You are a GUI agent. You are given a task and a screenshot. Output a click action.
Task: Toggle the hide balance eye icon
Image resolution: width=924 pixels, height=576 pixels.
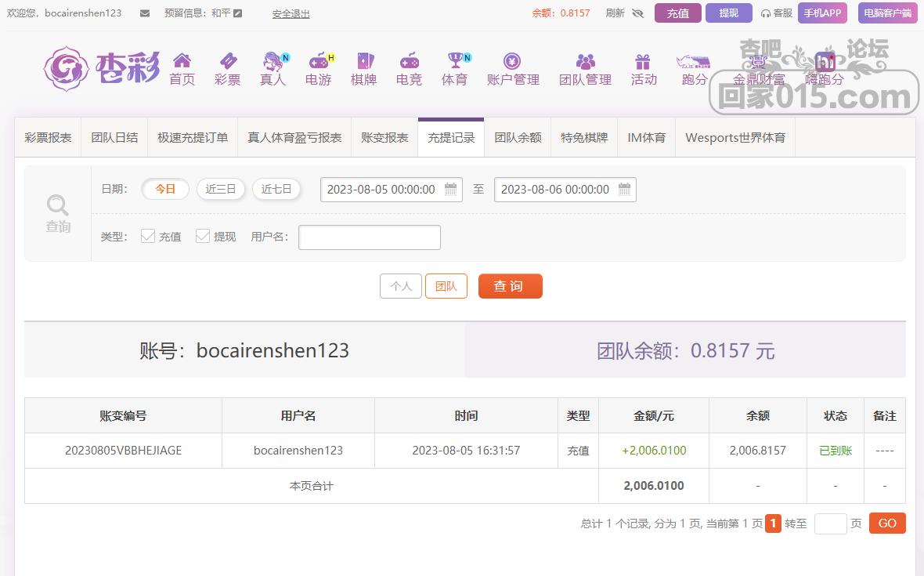637,13
